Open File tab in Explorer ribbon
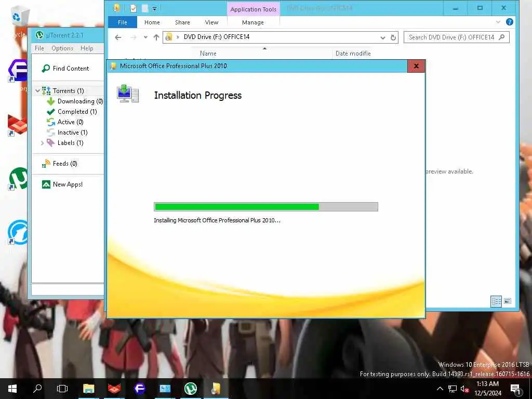 [x=123, y=22]
